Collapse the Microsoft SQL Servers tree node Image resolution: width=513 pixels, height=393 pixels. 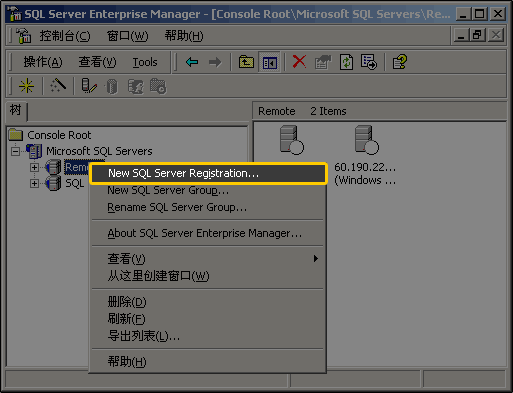coord(15,151)
